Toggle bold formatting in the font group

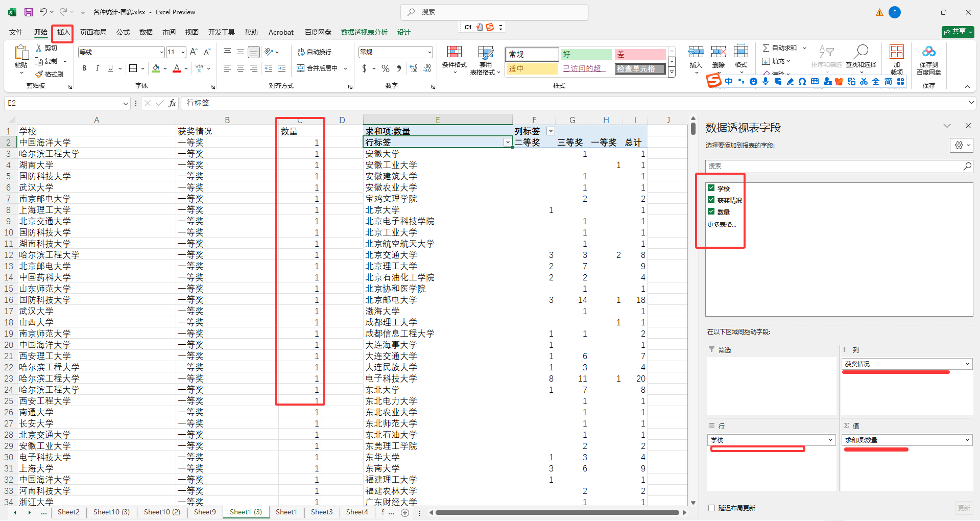[84, 68]
